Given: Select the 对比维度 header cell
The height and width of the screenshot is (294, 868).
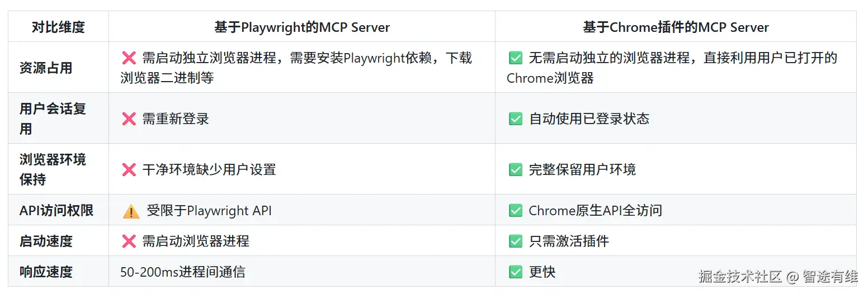Looking at the screenshot, I should click(x=58, y=27).
